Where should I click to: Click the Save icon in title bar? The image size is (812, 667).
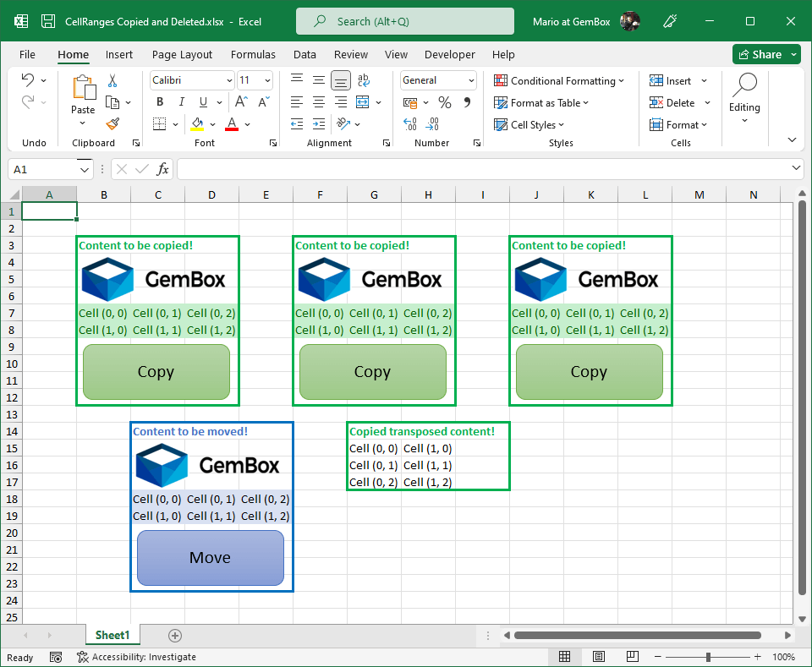(x=48, y=21)
